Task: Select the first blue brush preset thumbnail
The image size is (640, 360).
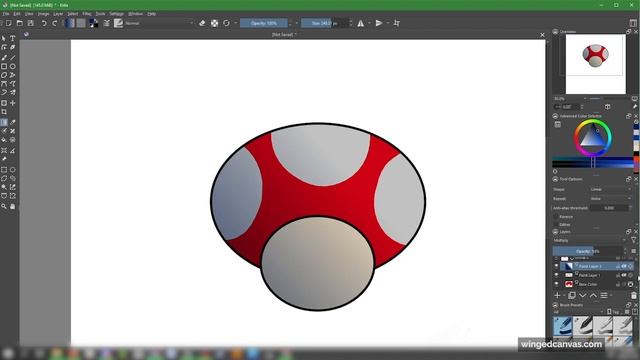Action: point(562,326)
